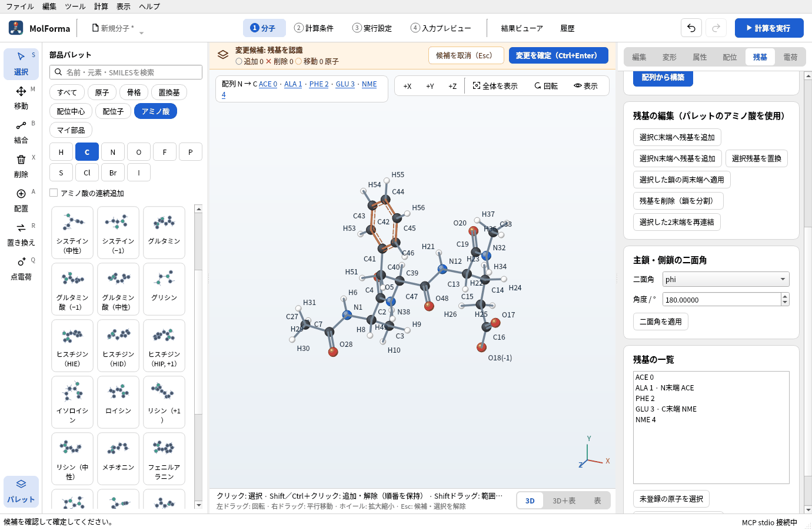This screenshot has height=530, width=812.
Task: Open the 新規分子 document dropdown arrow
Action: [x=141, y=32]
